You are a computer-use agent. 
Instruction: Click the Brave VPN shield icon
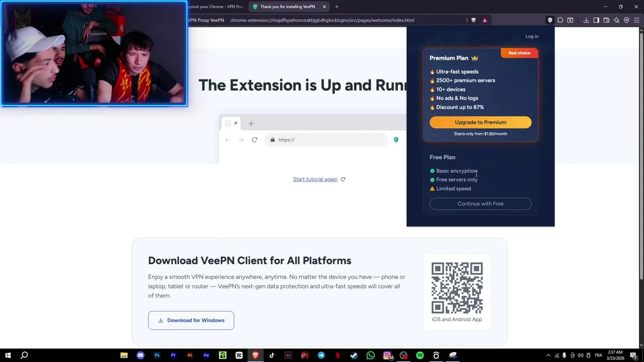[x=626, y=20]
